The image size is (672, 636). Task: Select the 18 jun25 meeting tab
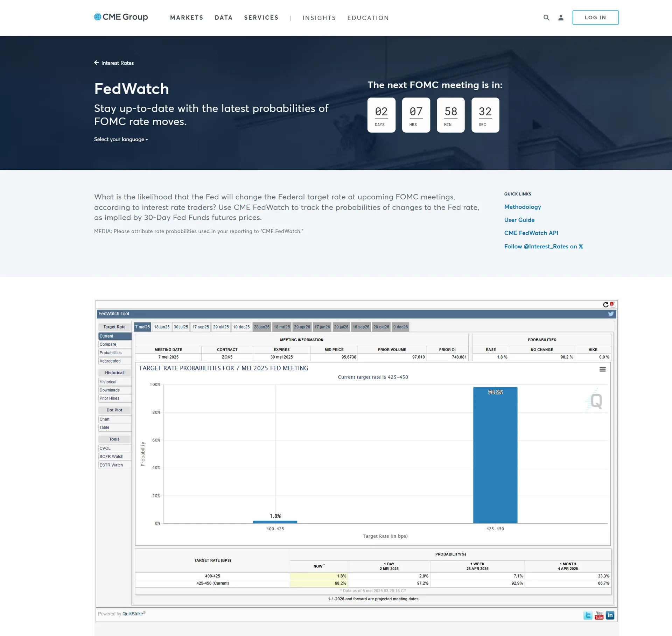[162, 327]
